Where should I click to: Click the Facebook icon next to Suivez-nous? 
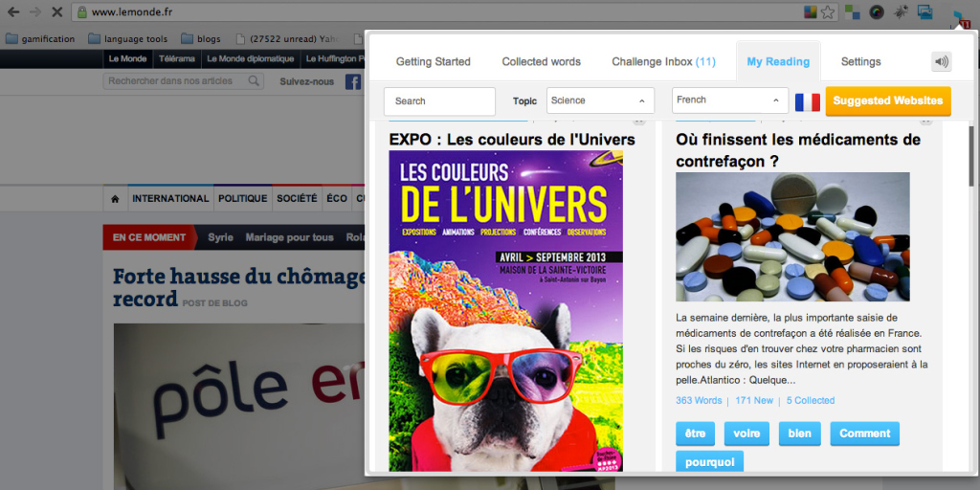pos(353,81)
